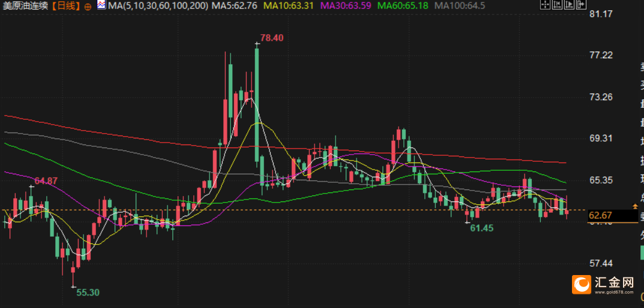Image resolution: width=644 pixels, height=308 pixels.
Task: Click the shrink range to previous icon
Action: 558,5
